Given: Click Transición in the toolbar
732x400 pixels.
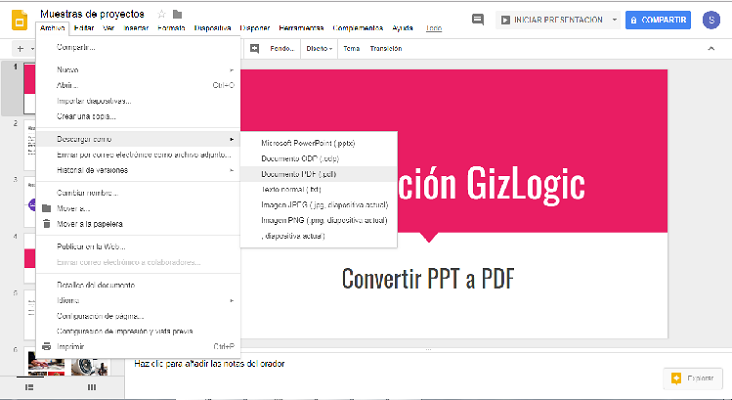Looking at the screenshot, I should click(x=386, y=49).
